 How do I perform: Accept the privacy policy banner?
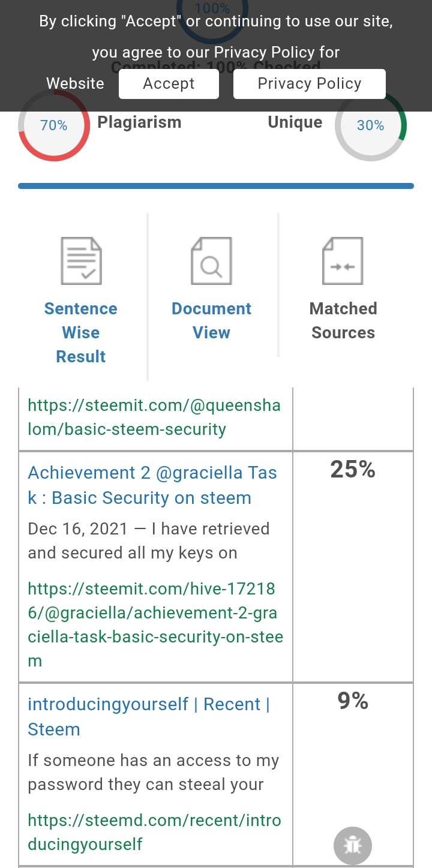pos(169,83)
